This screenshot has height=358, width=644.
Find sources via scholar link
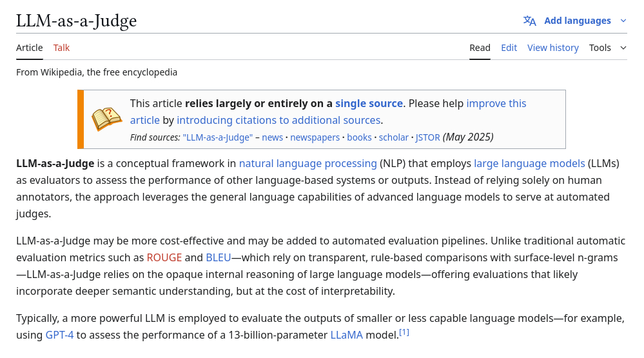[x=393, y=137]
